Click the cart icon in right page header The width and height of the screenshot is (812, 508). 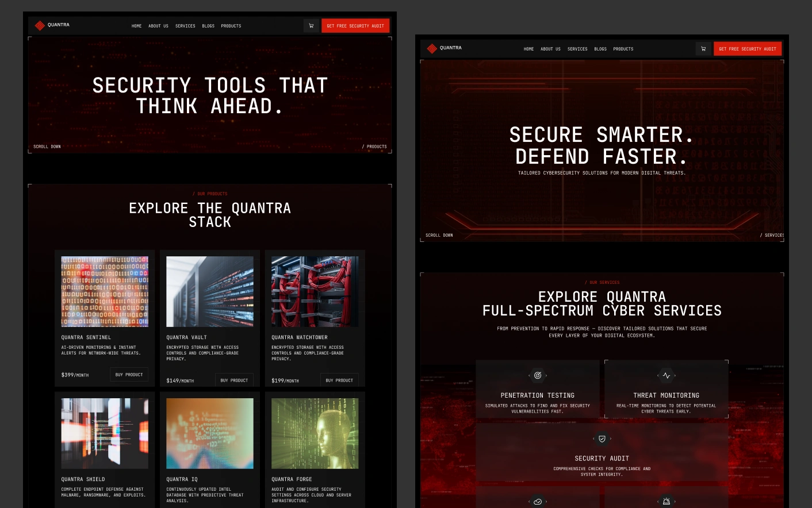coord(703,49)
